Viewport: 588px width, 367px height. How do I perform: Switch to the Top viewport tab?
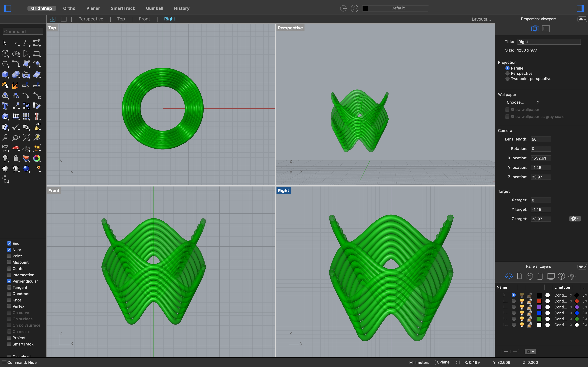121,19
